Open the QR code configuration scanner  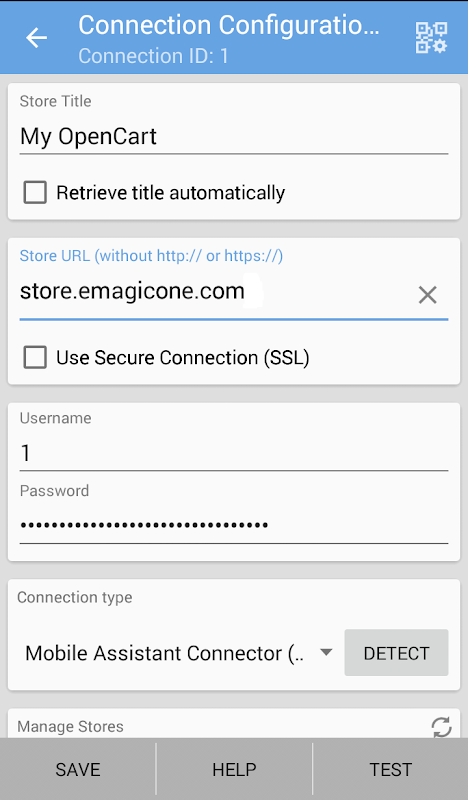431,38
